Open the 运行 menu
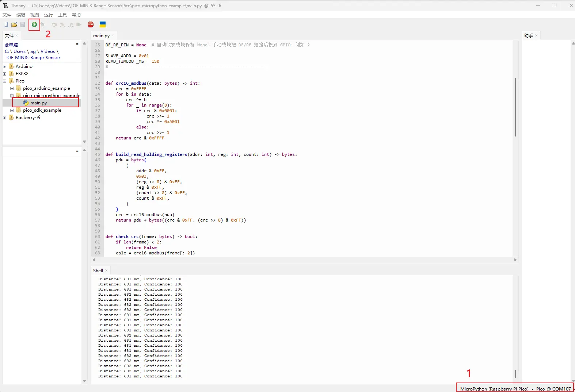This screenshot has width=575, height=392. (49, 15)
